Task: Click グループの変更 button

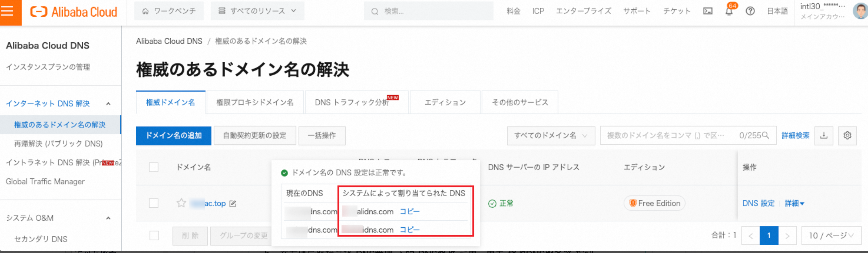Action: [243, 235]
